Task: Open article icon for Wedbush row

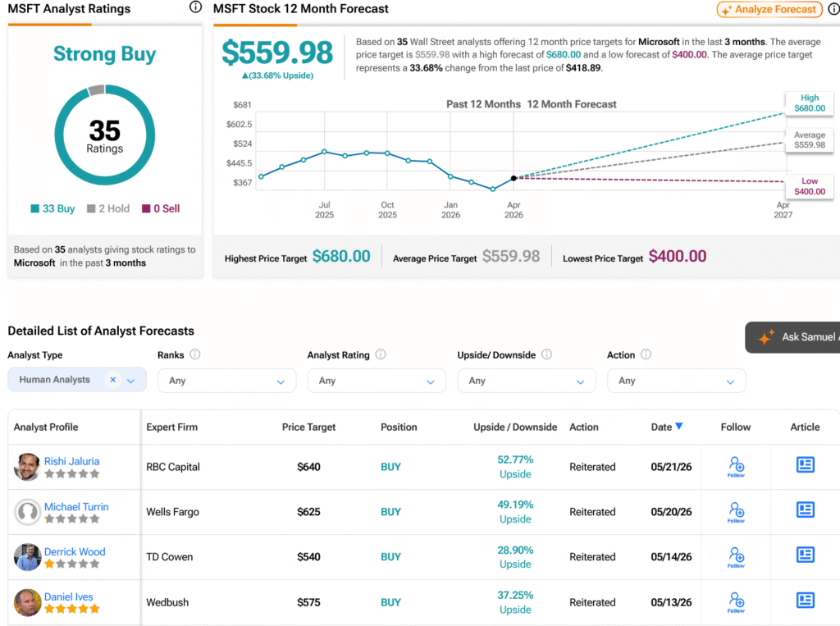Action: coord(805,601)
